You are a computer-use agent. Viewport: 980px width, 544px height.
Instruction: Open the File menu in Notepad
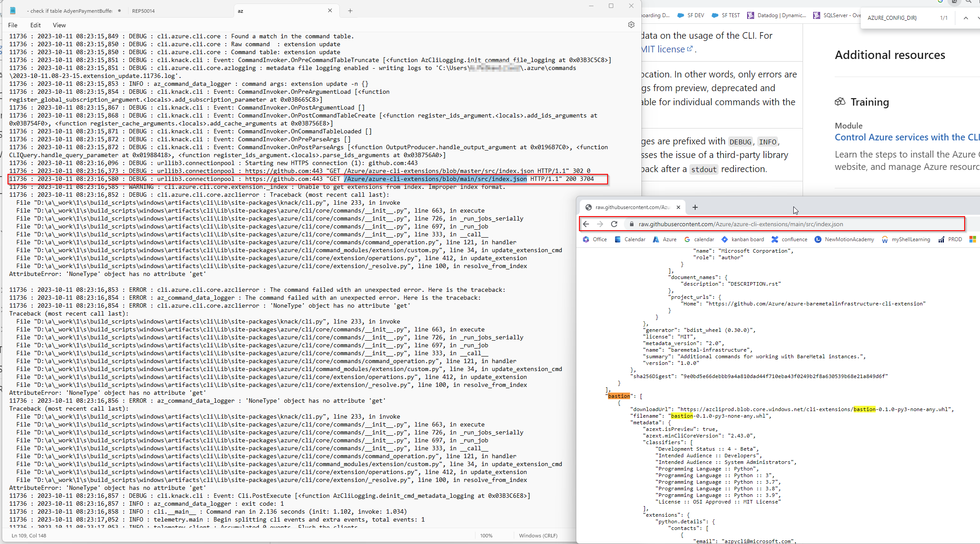click(12, 25)
